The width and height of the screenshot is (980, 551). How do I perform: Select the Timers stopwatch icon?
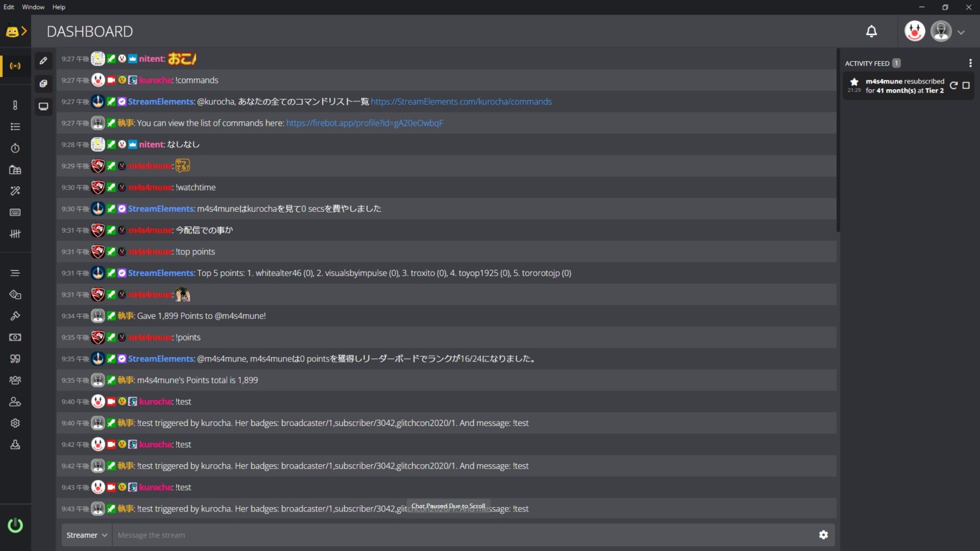pos(15,148)
